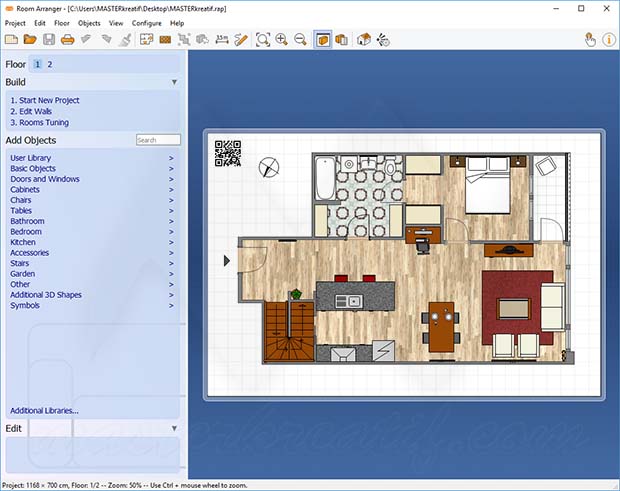Viewport: 620px width, 491px height.
Task: Toggle the highlighted single-floor view icon
Action: 323,40
